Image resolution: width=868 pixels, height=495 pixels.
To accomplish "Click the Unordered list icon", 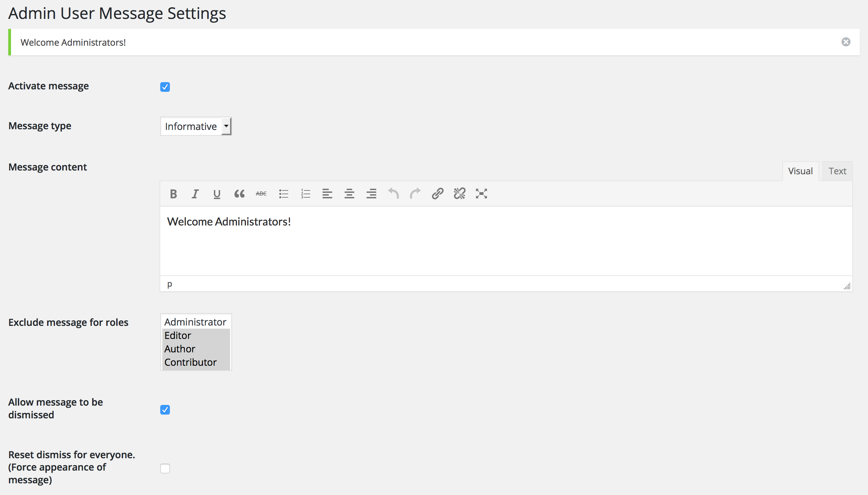I will click(283, 194).
